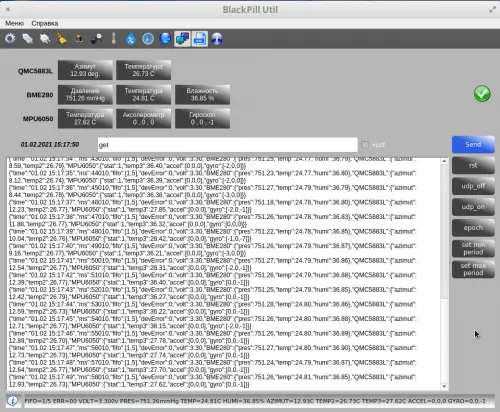Image resolution: width=500 pixels, height=412 pixels.
Task: Click the log scrollbar up arrow
Action: click(x=444, y=161)
